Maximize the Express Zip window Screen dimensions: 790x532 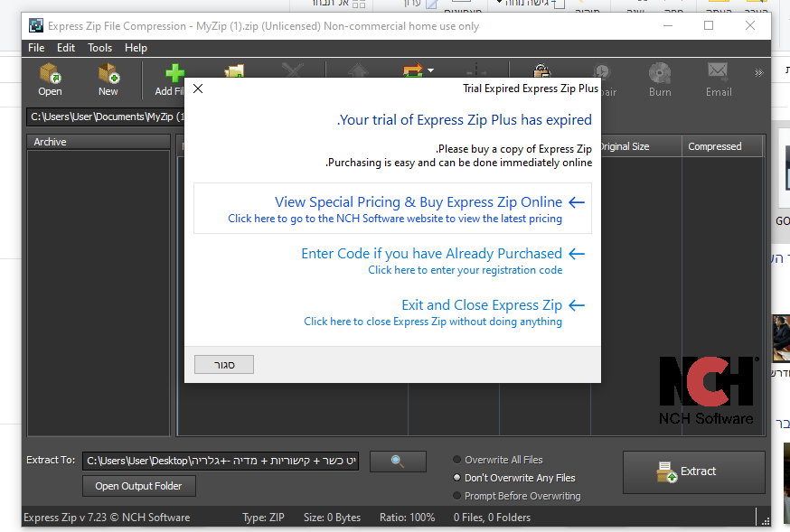tap(709, 25)
